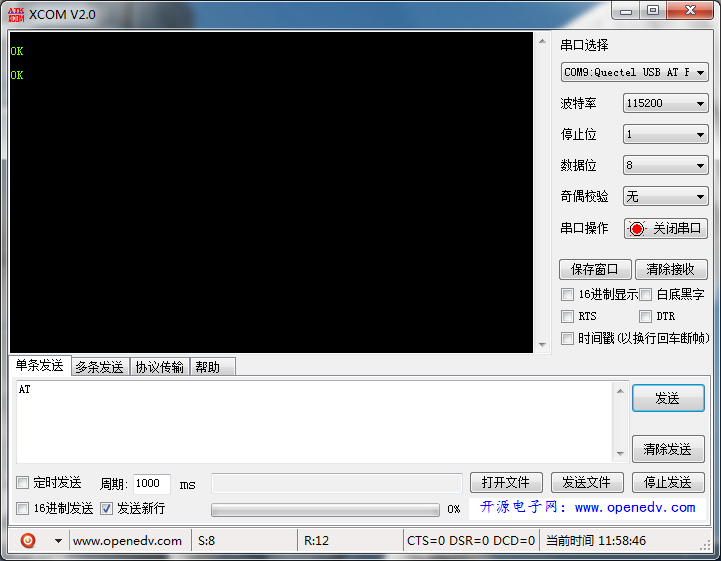Expand the COM9 Quectel serial port dropdown

(635, 72)
